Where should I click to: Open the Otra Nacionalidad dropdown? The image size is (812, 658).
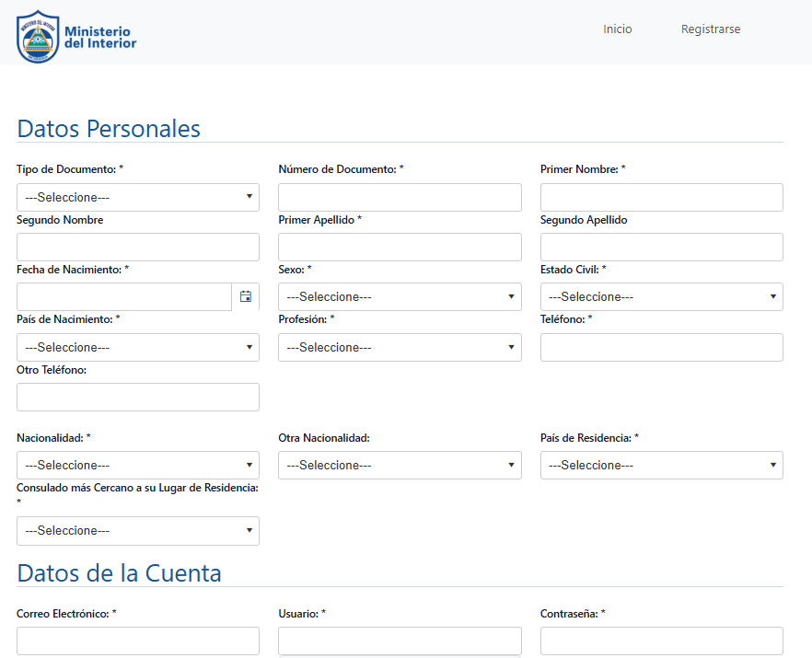400,465
